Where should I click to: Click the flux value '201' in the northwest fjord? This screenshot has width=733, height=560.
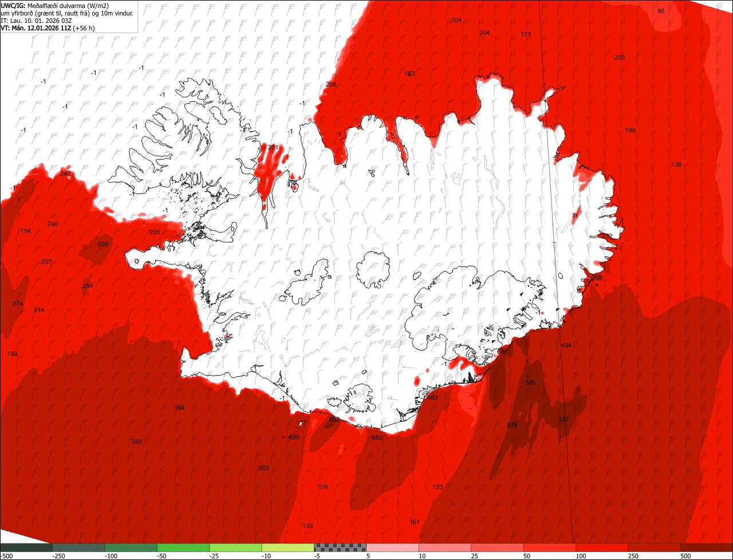[273, 147]
